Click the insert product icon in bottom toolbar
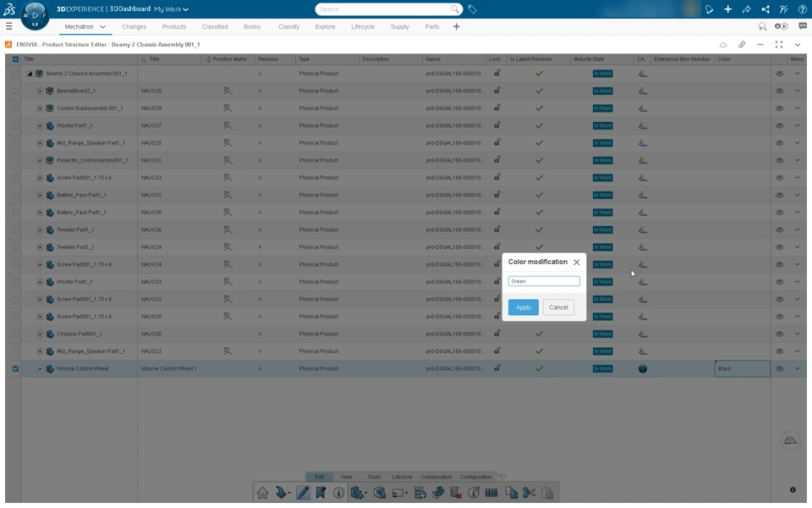This screenshot has width=812, height=508. click(357, 493)
